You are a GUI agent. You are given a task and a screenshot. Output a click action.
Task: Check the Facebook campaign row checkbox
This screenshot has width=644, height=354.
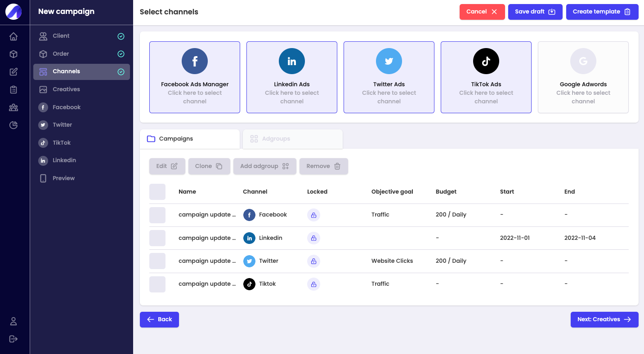[157, 215]
